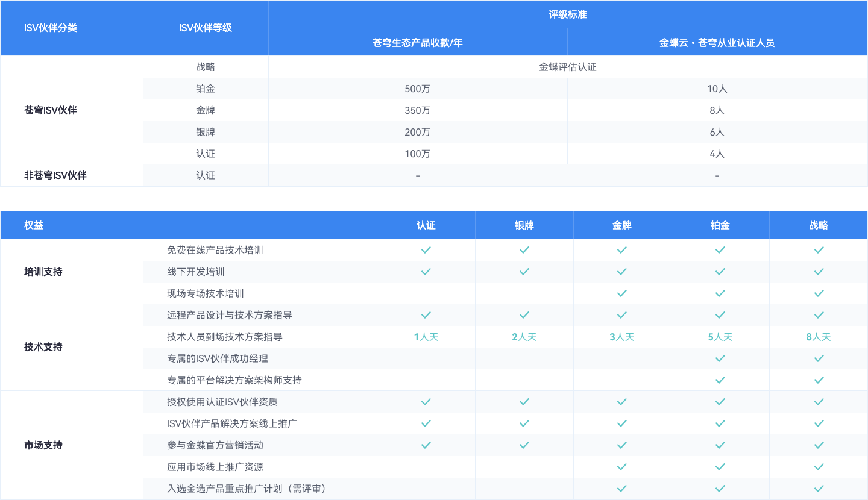Click the 认证 column checkmark for 免费在线产品技术培训
This screenshot has width=868, height=500.
coord(426,249)
